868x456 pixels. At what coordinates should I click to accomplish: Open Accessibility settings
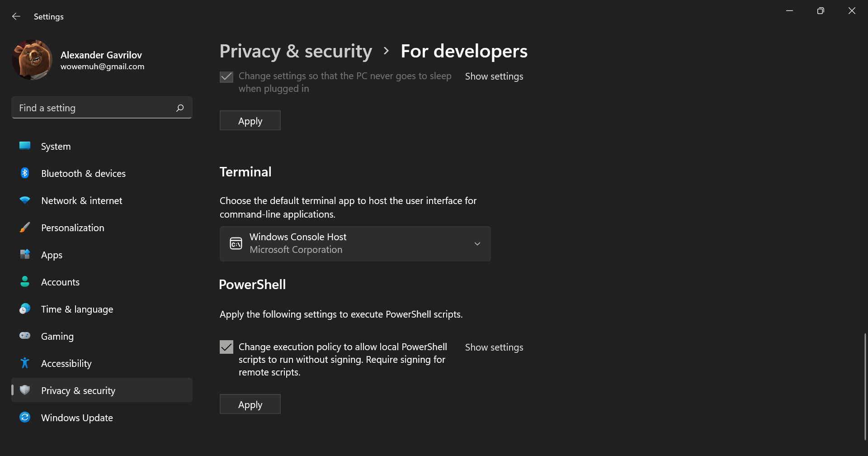102,363
